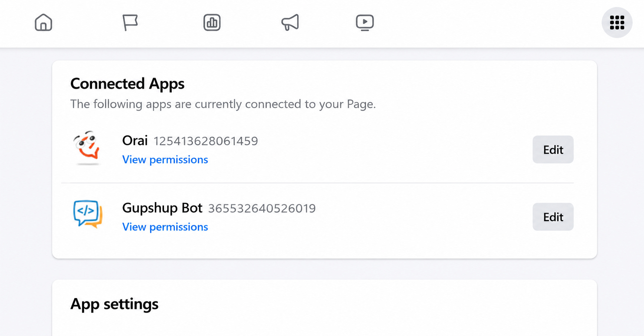View permissions for Gupshup Bot
This screenshot has width=644, height=336.
165,227
